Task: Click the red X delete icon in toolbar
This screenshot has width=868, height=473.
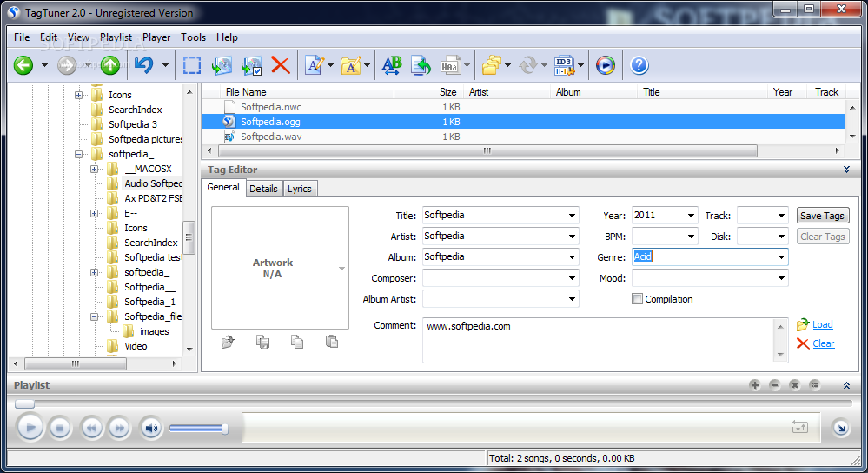Action: click(x=281, y=65)
